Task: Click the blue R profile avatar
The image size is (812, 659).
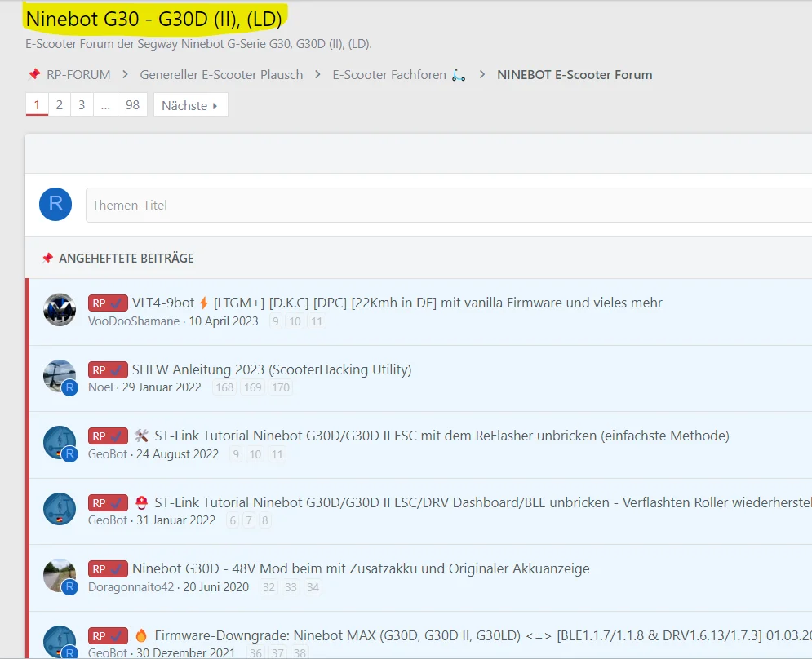Action: [x=55, y=204]
